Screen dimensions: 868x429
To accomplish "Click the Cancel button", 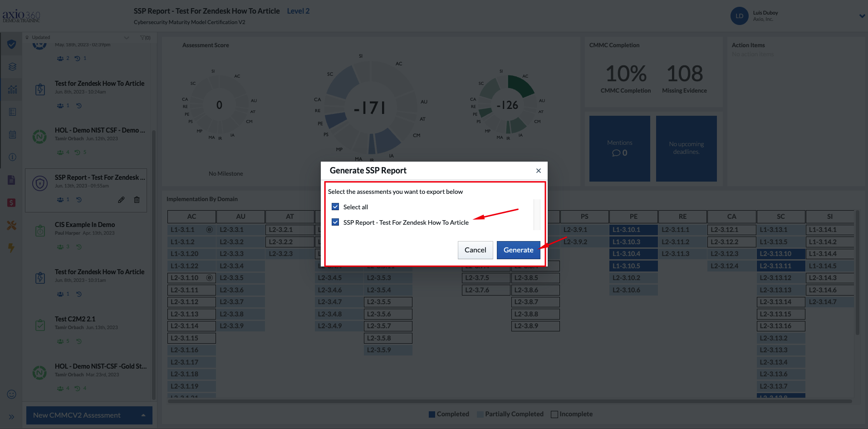I will point(475,250).
